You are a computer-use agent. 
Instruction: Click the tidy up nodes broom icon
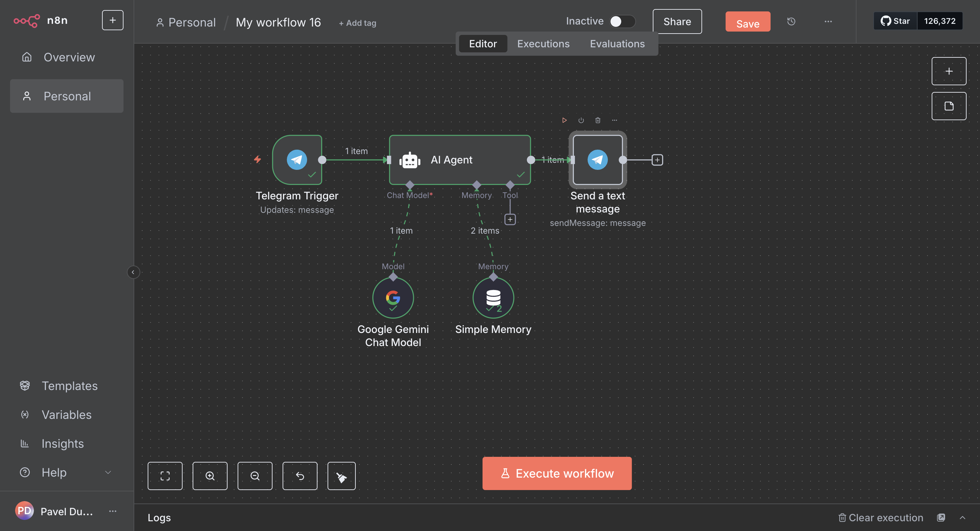tap(341, 476)
